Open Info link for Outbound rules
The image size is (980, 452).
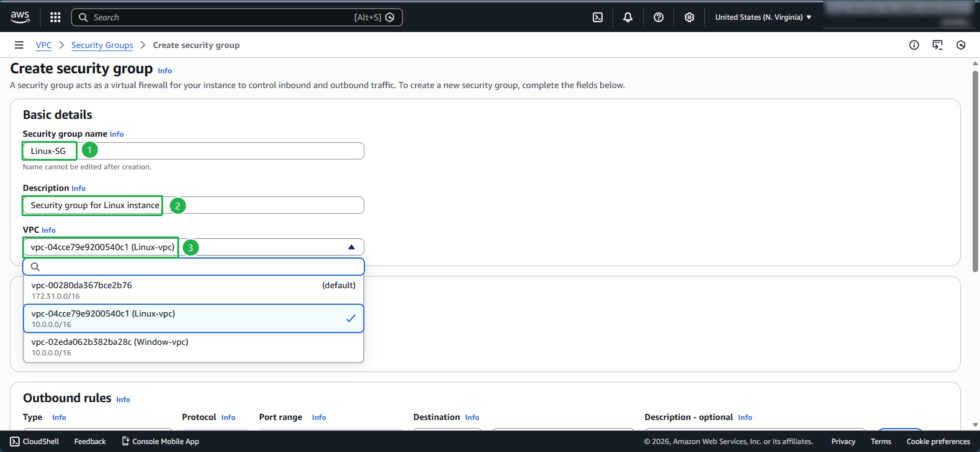pyautogui.click(x=123, y=400)
